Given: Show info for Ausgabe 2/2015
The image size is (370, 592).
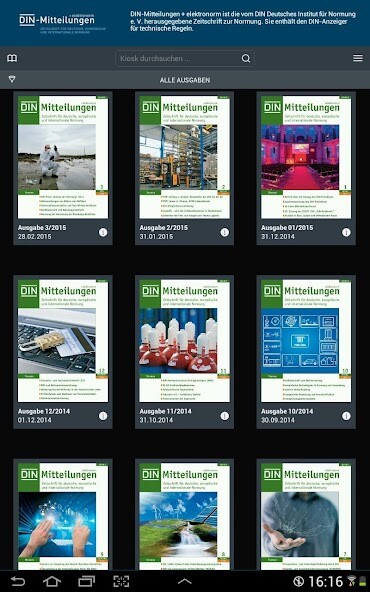Looking at the screenshot, I should (224, 232).
